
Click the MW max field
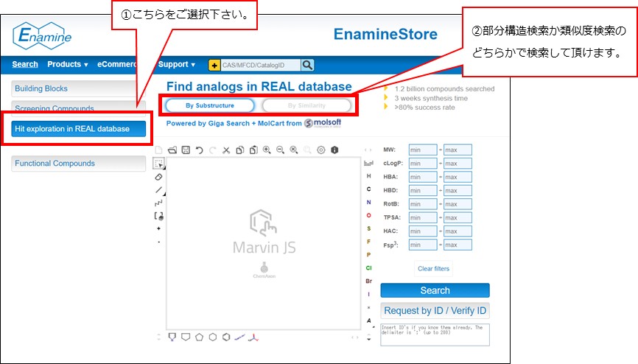(458, 150)
